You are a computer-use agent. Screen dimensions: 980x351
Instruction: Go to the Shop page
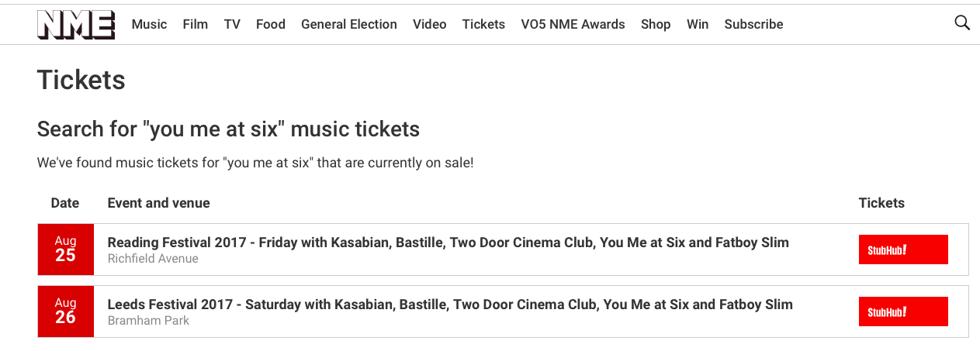point(656,24)
